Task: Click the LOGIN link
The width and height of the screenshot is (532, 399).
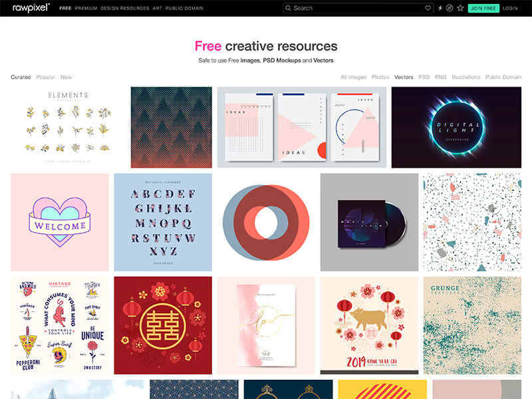Action: click(510, 8)
